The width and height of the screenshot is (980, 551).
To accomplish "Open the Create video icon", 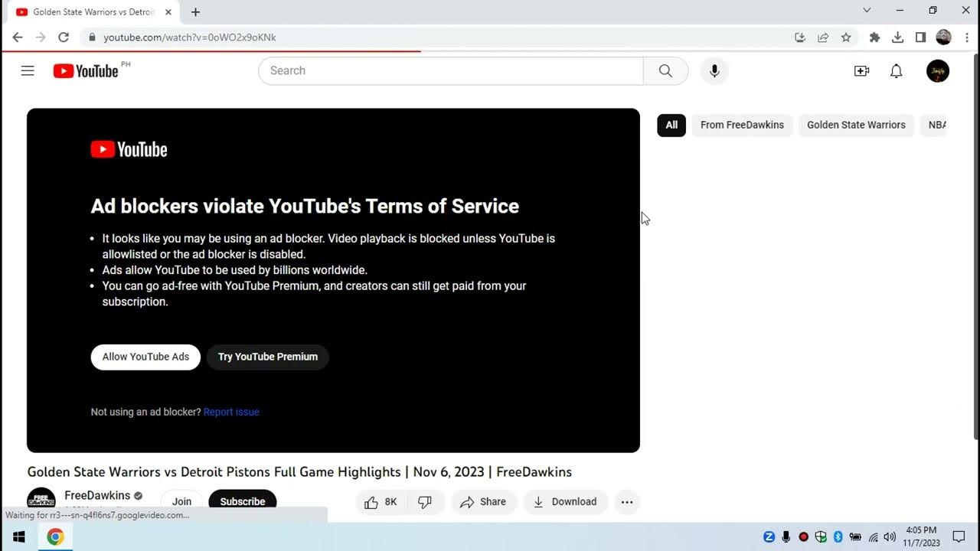I will (x=862, y=71).
